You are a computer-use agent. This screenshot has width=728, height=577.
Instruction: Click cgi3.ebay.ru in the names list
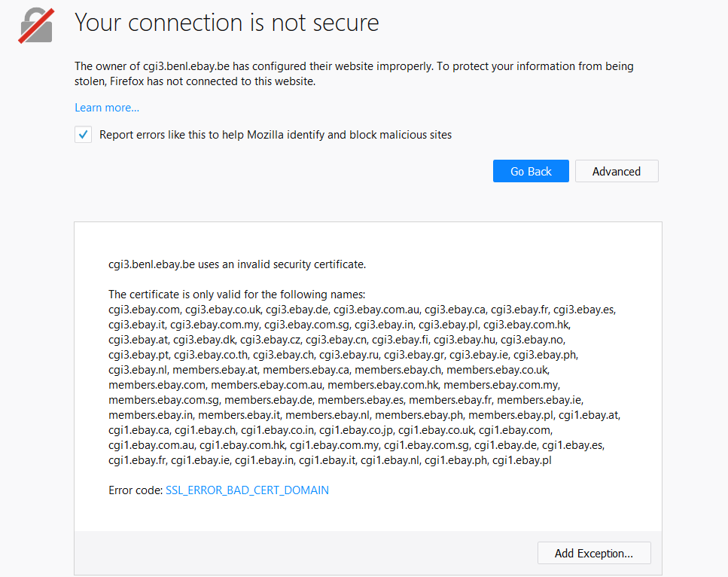pyautogui.click(x=349, y=355)
